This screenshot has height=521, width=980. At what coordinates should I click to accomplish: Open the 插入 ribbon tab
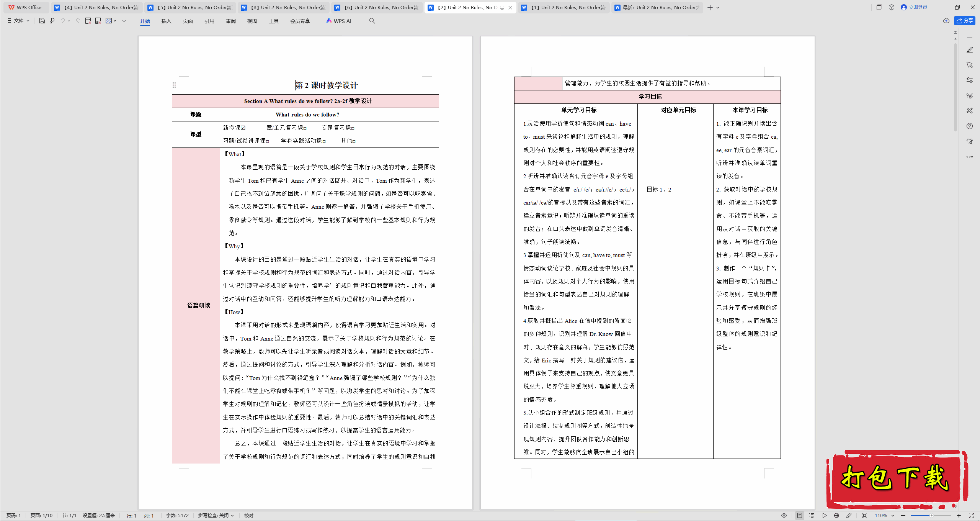[x=166, y=21]
